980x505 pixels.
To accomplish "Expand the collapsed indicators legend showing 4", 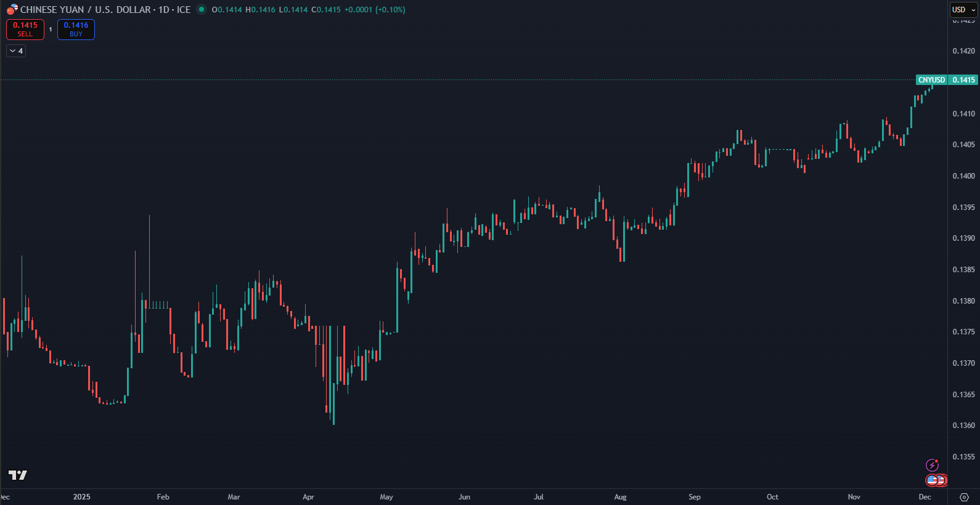I will pos(16,51).
